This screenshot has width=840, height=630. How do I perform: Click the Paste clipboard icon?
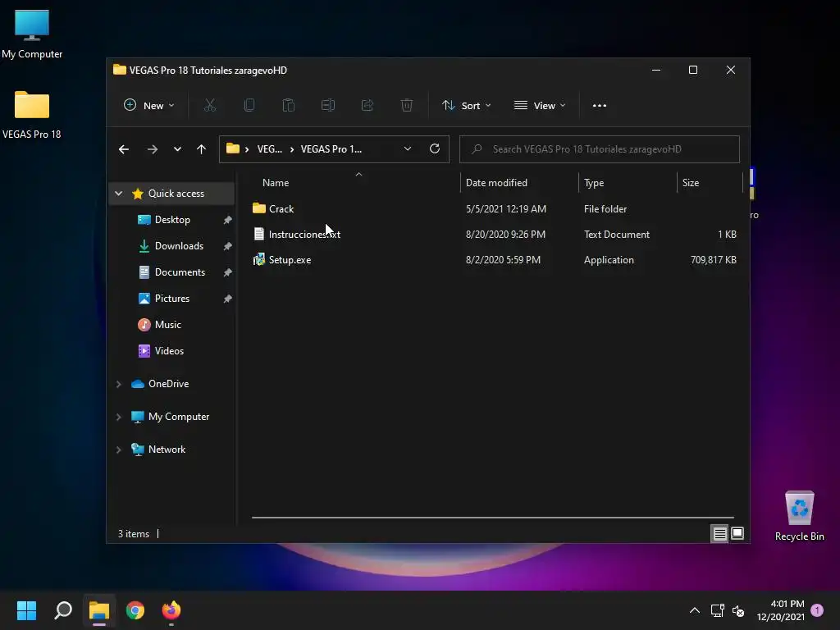[x=288, y=106]
